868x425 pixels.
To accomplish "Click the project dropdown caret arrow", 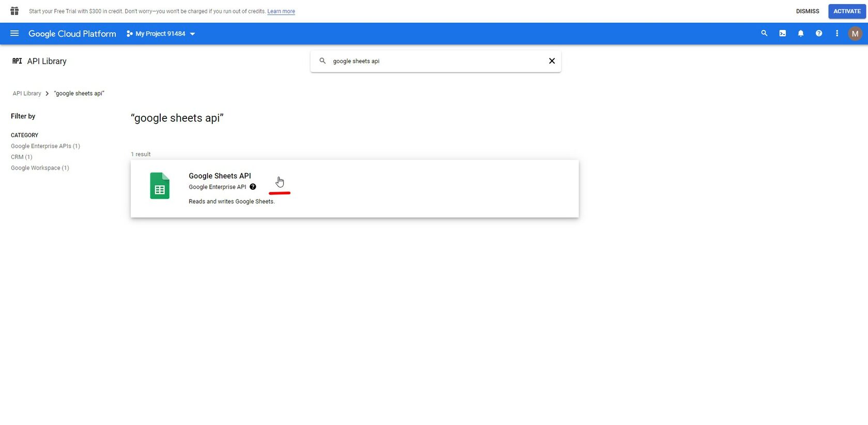I will [193, 34].
